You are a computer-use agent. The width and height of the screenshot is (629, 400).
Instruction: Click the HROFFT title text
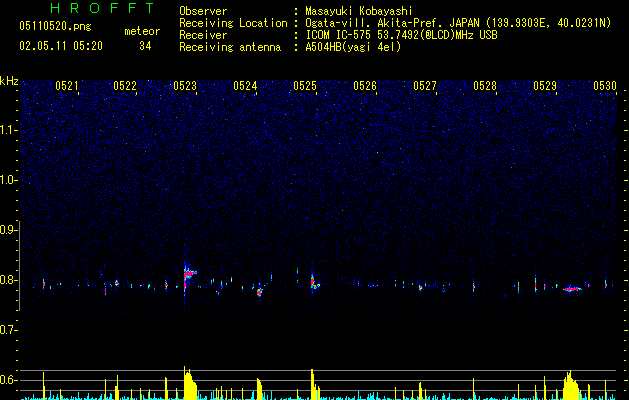[103, 8]
